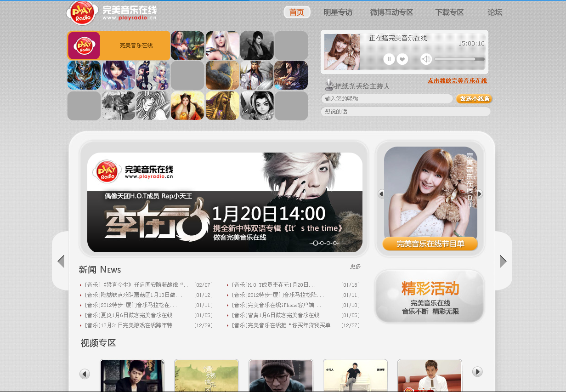Click the nickname input field 输入您的昵称
Viewport: 566px width, 392px height.
coord(386,99)
